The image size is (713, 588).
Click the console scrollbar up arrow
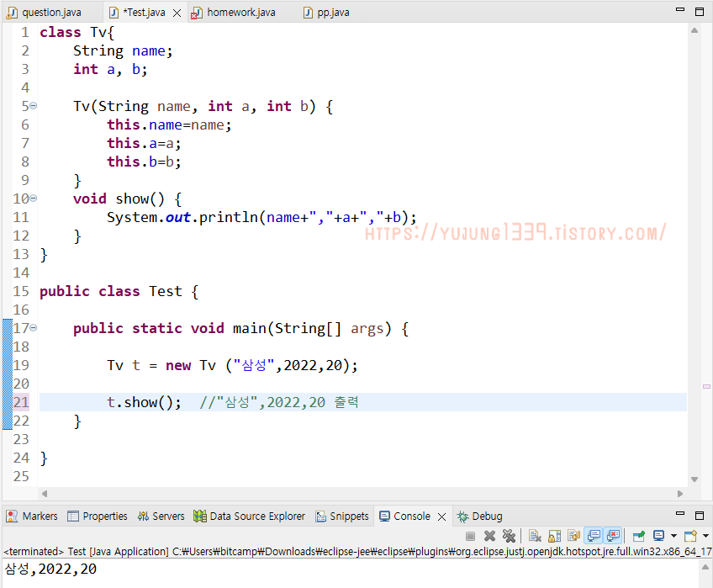[x=705, y=567]
